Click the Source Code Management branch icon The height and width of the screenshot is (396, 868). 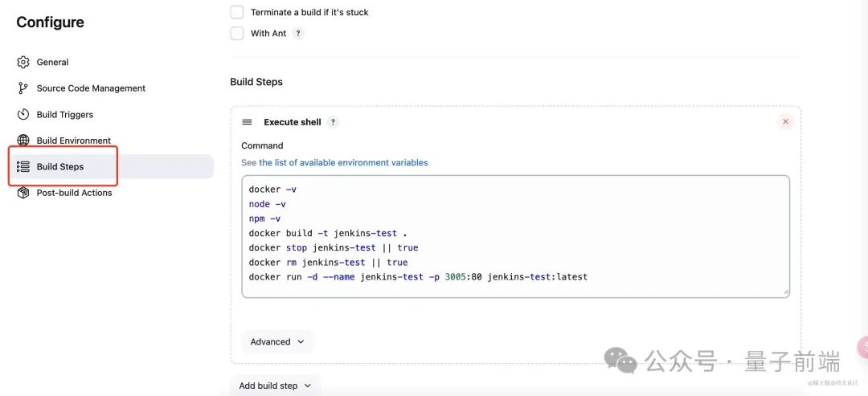coord(23,88)
